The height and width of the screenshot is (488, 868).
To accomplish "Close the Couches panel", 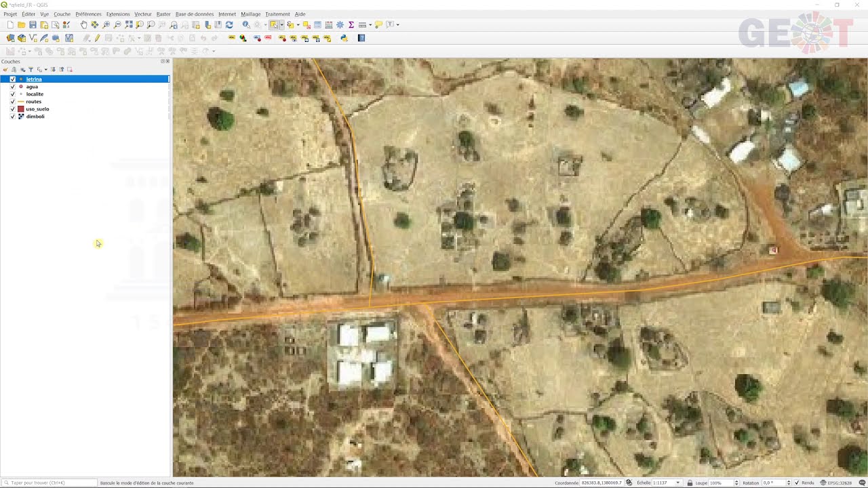I will pos(167,61).
